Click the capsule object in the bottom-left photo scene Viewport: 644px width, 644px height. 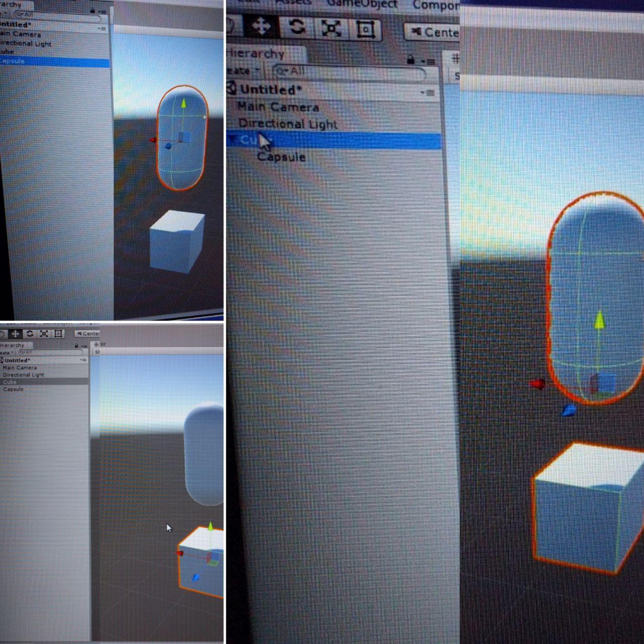[x=204, y=453]
